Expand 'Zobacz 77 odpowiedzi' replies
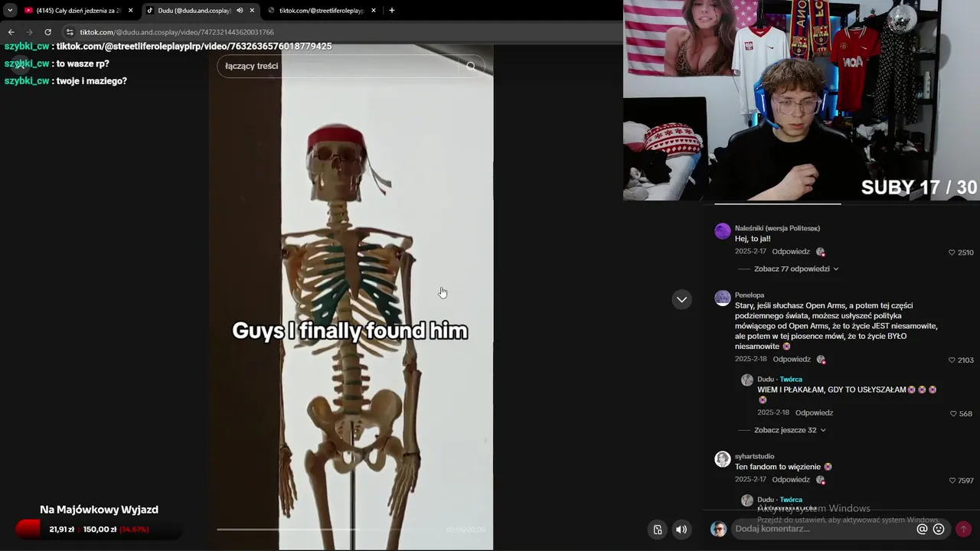The image size is (980, 551). pos(796,269)
